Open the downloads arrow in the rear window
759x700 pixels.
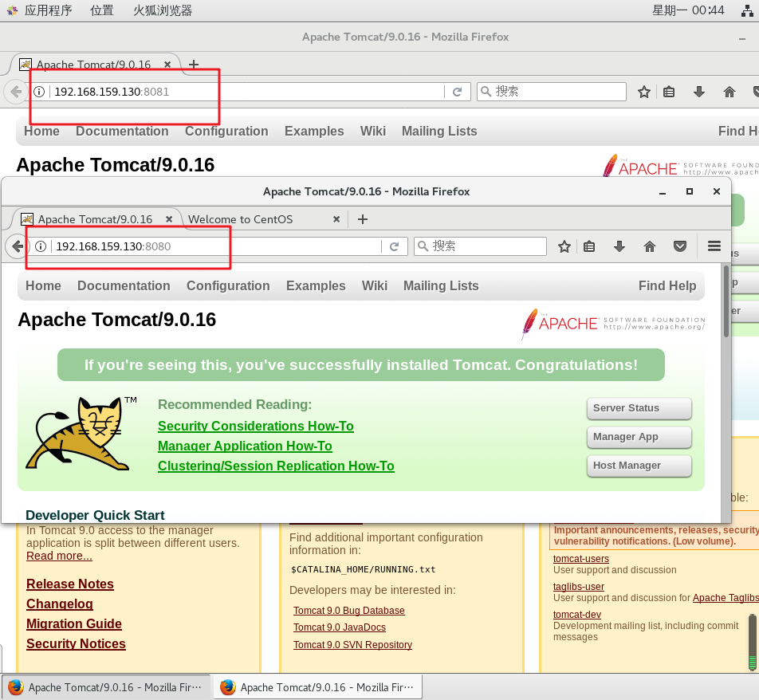(699, 92)
